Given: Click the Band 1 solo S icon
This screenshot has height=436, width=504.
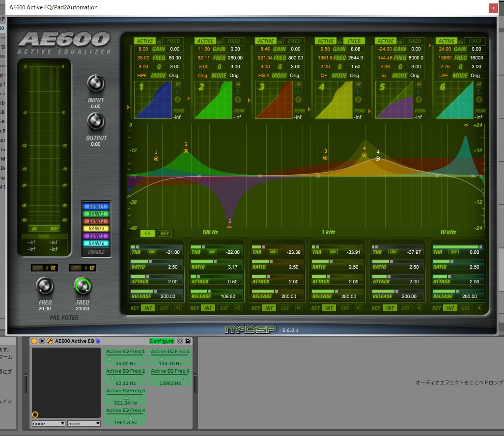Looking at the screenshot, I should click(177, 100).
